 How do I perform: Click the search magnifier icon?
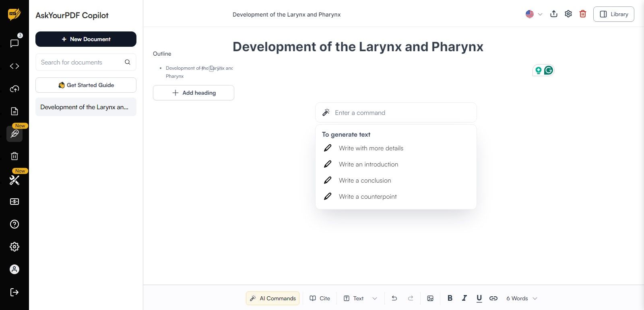pyautogui.click(x=128, y=62)
